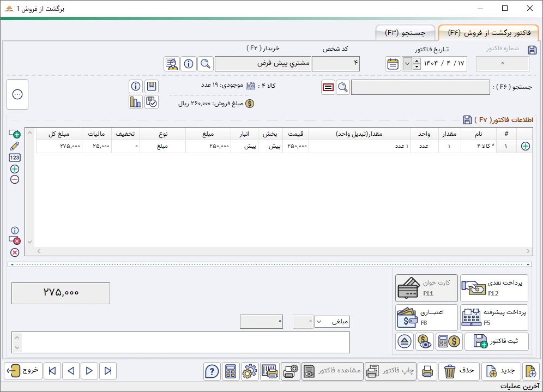Click the ellipsis more-options button
543x392 pixels.
point(17,94)
